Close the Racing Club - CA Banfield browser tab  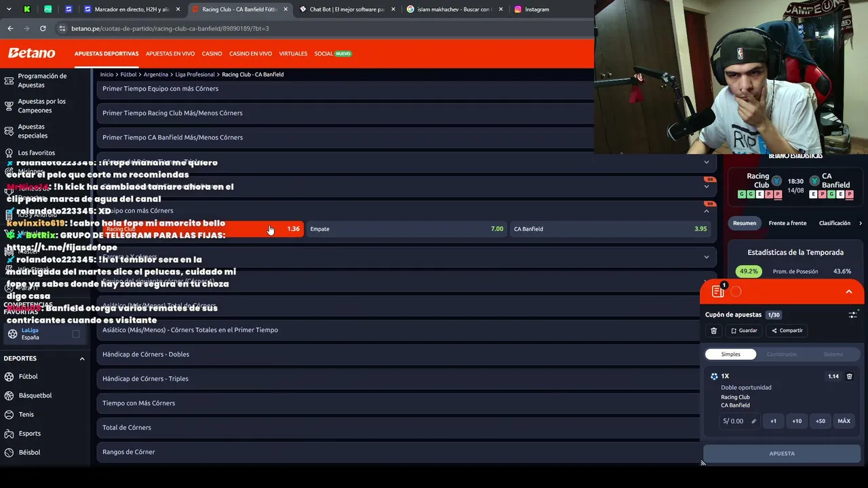(285, 9)
